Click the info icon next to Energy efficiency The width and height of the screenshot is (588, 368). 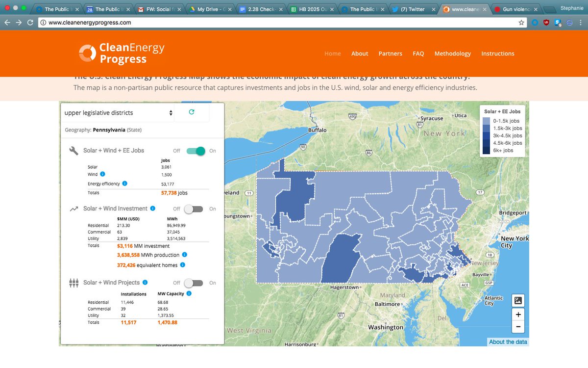tap(124, 184)
